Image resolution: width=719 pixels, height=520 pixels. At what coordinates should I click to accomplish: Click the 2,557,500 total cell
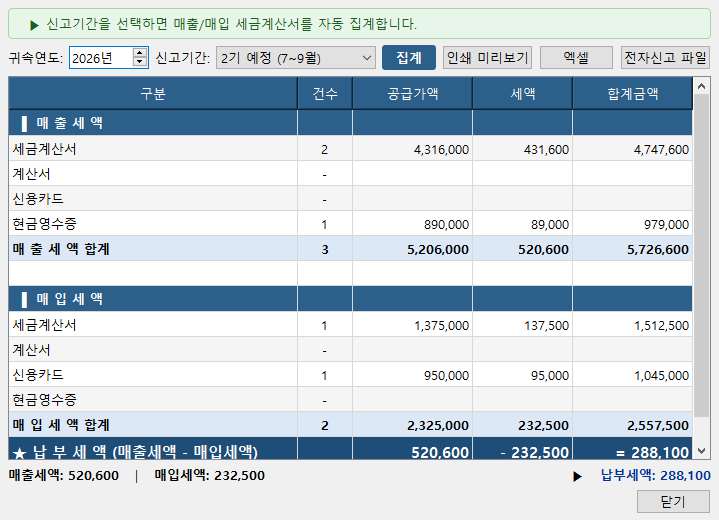pos(632,425)
